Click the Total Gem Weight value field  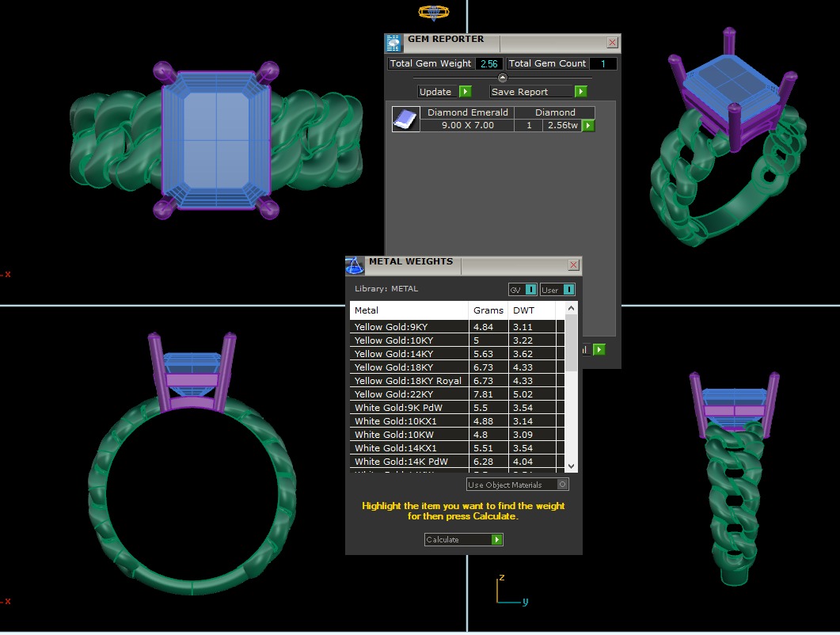(x=488, y=63)
